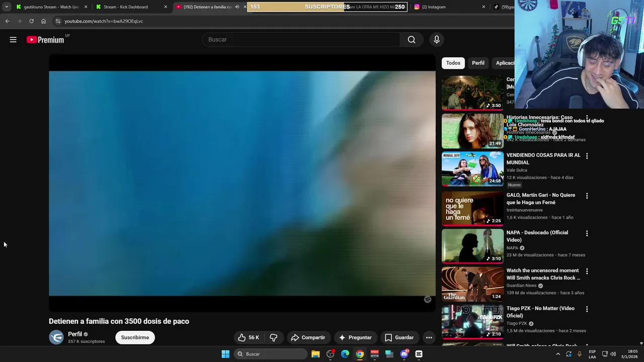Open options menu for VENDIENDO COSAS video
Image resolution: width=644 pixels, height=362 pixels.
tap(587, 156)
